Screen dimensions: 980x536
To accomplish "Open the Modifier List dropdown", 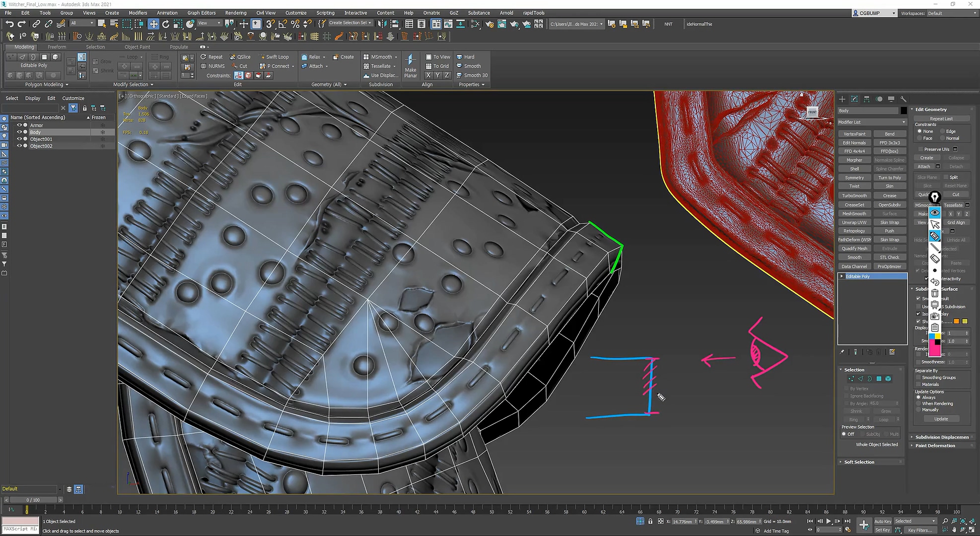I will 872,122.
